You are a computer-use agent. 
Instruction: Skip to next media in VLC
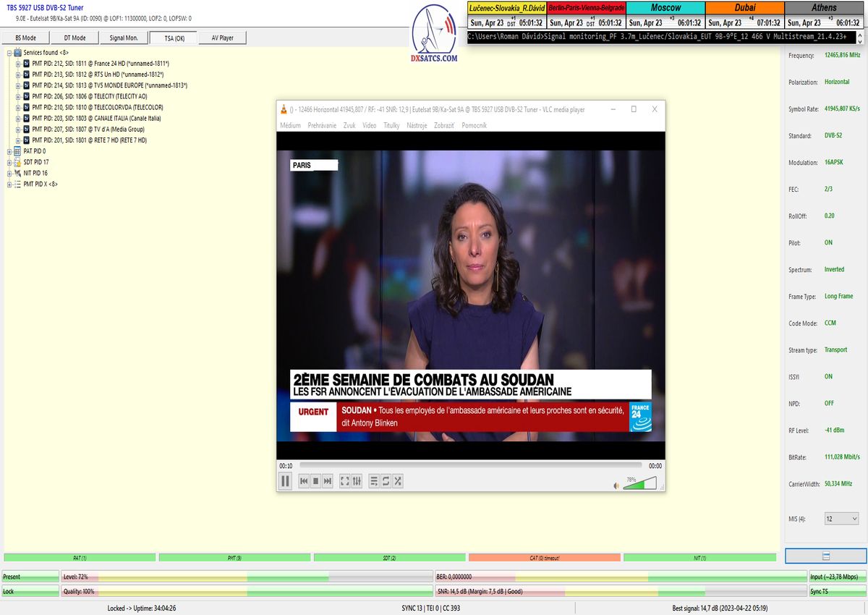pos(328,480)
